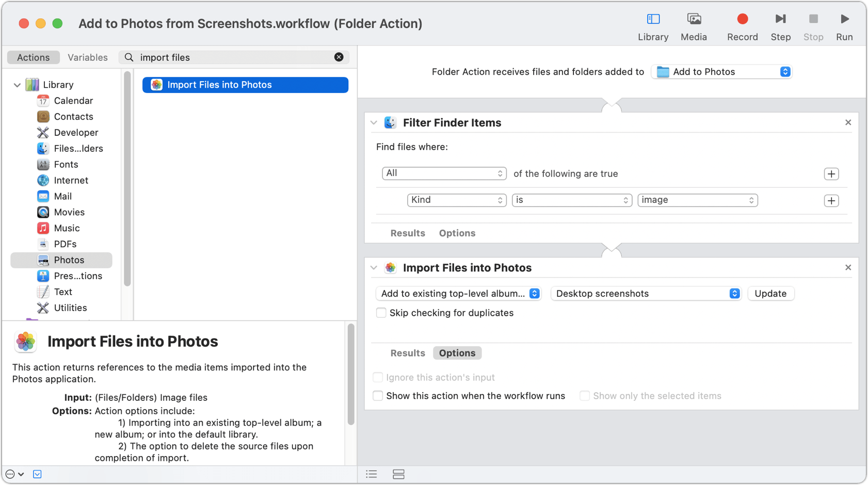Open the Media browser

tap(694, 19)
